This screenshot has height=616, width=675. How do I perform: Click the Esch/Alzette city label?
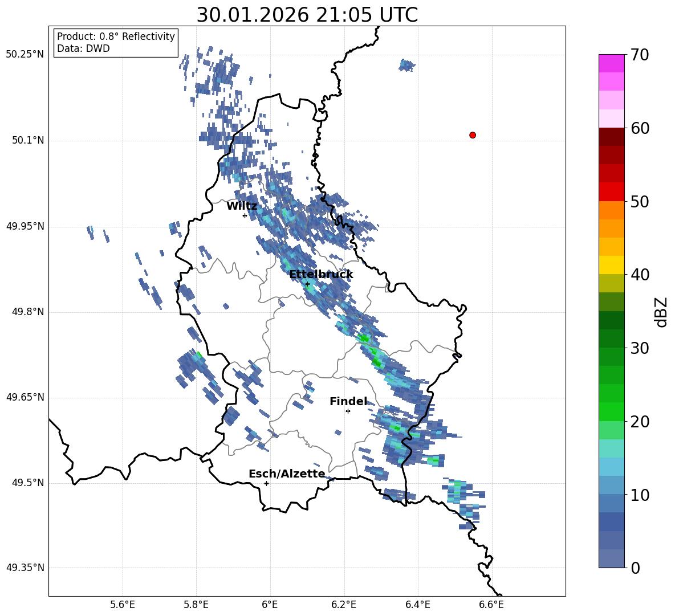[x=287, y=474]
